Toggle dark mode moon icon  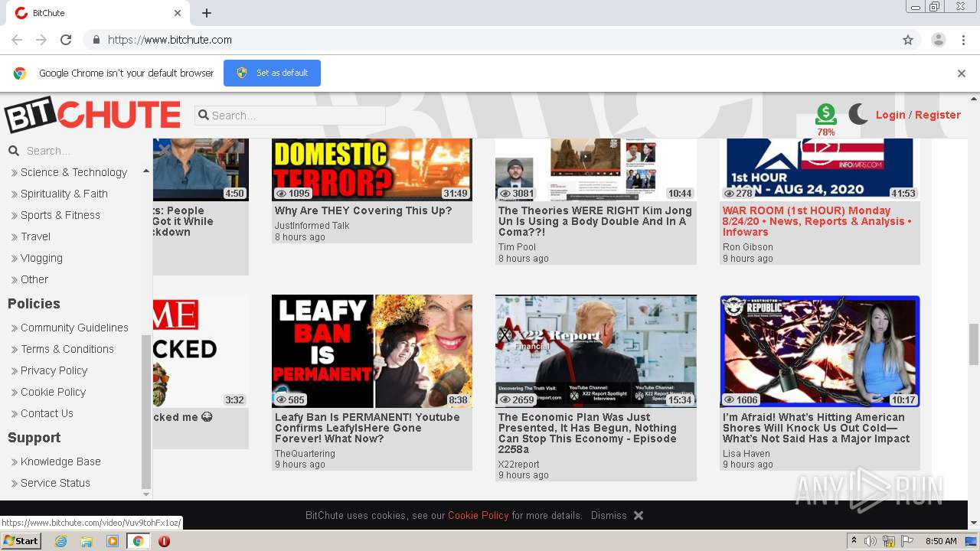pyautogui.click(x=858, y=114)
